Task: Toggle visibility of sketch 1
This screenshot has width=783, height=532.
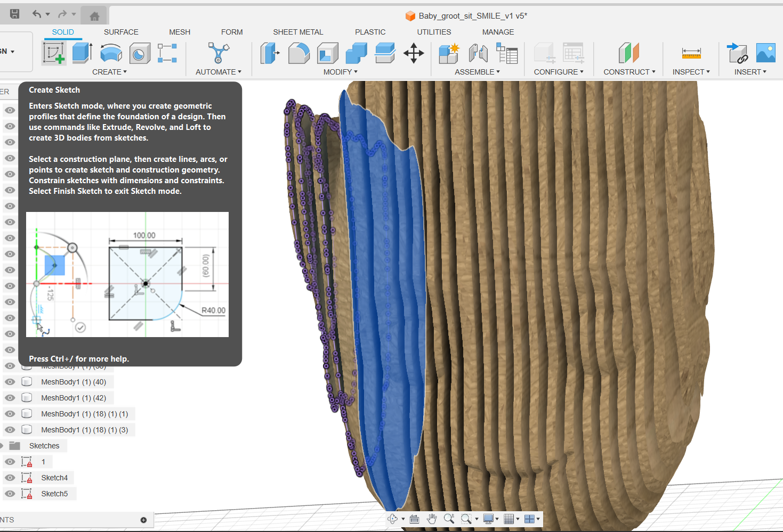Action: [10, 462]
